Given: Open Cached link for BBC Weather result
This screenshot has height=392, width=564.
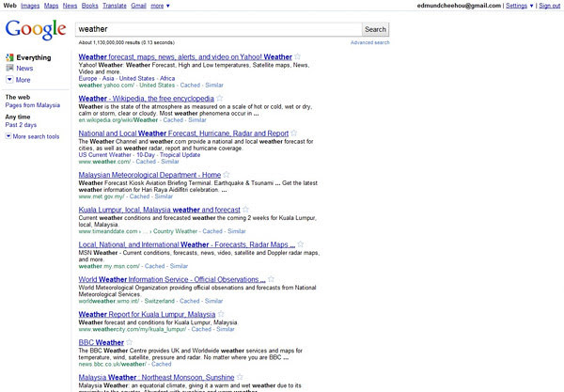Looking at the screenshot, I should click(x=161, y=364).
